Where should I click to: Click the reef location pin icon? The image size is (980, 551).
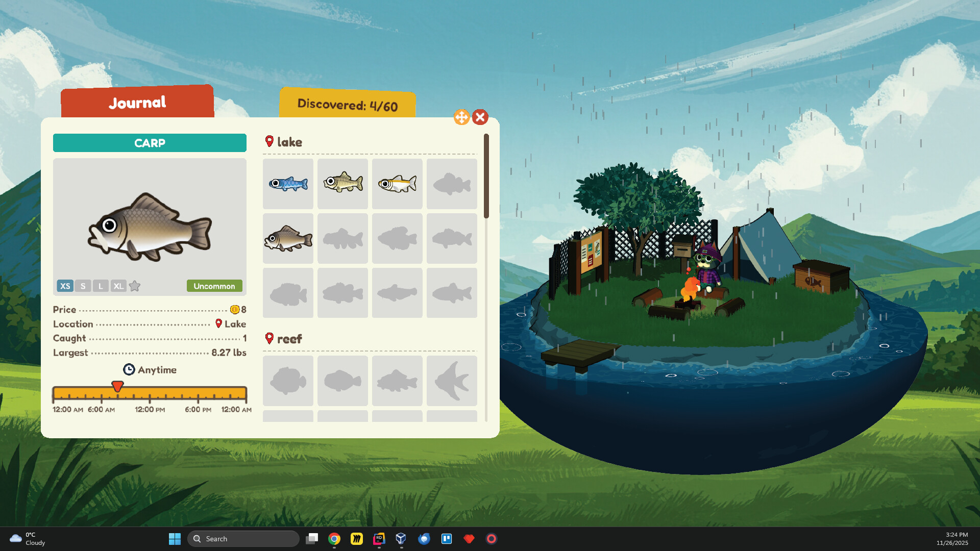pyautogui.click(x=270, y=338)
